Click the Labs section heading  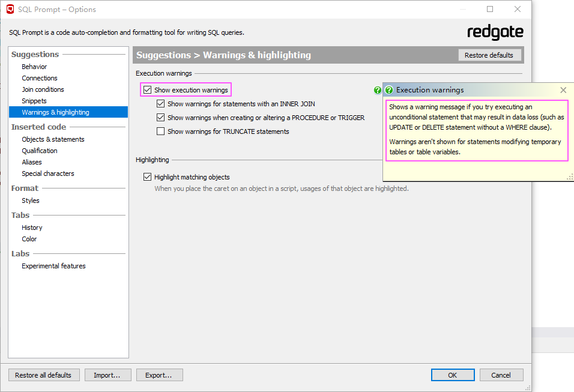20,254
